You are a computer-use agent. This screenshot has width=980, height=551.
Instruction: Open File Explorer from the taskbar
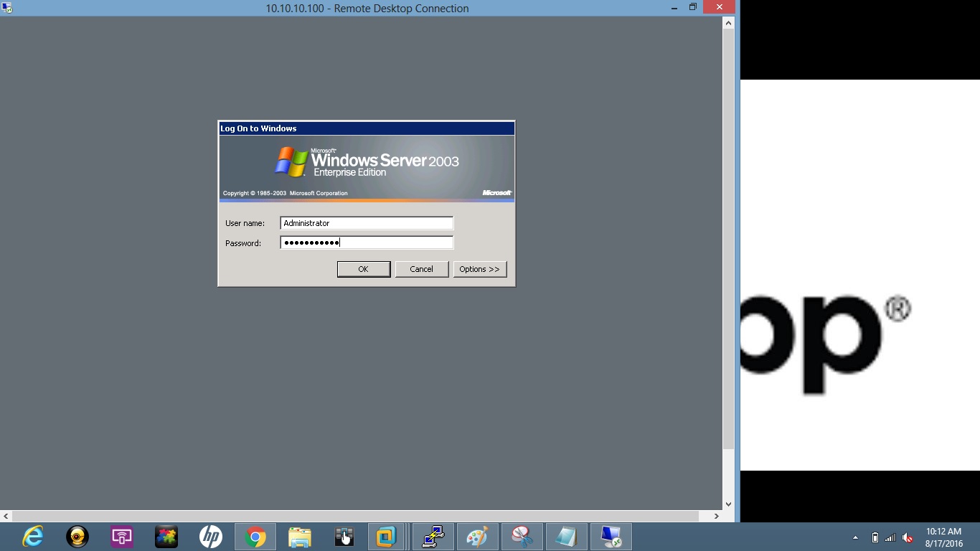(x=300, y=536)
